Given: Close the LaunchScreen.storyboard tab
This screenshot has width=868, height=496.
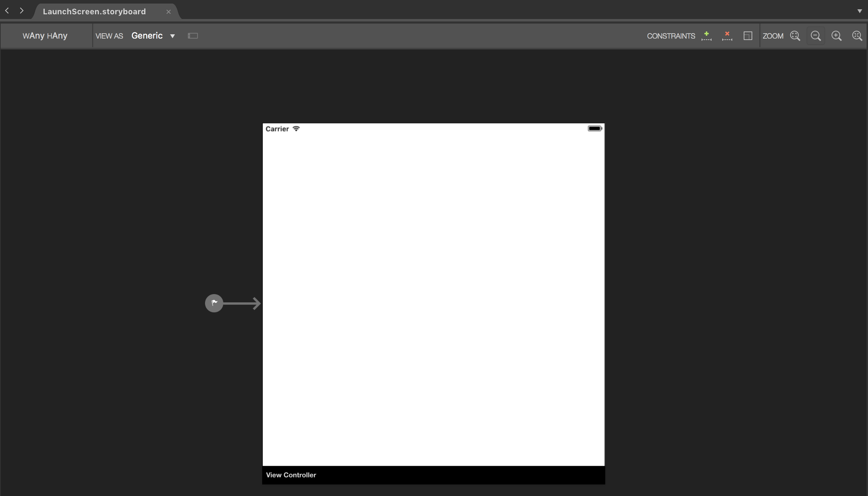Looking at the screenshot, I should tap(169, 12).
